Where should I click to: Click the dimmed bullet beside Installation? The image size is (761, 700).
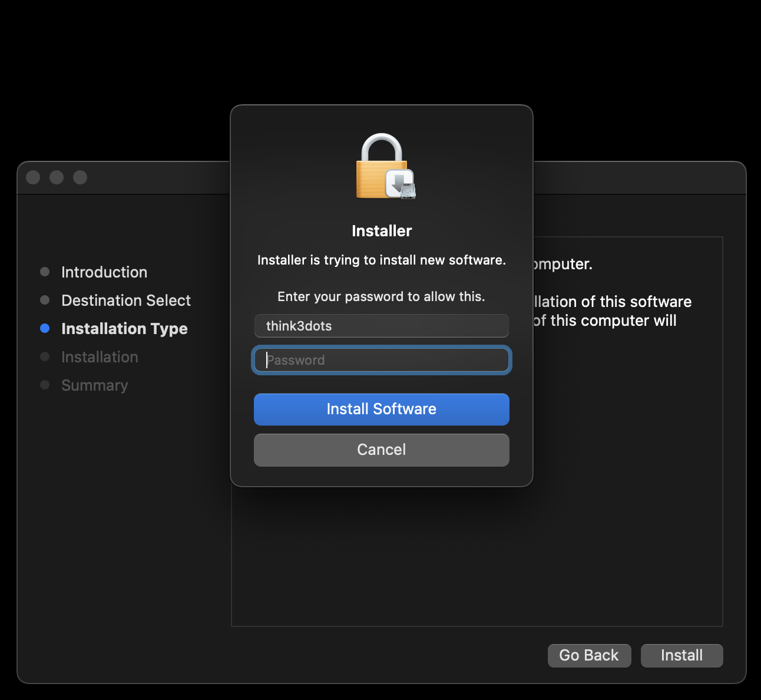tap(45, 356)
